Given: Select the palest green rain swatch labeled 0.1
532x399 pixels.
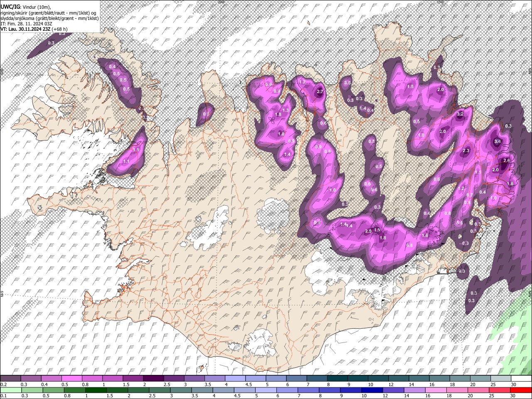Looking at the screenshot, I should point(11,390).
